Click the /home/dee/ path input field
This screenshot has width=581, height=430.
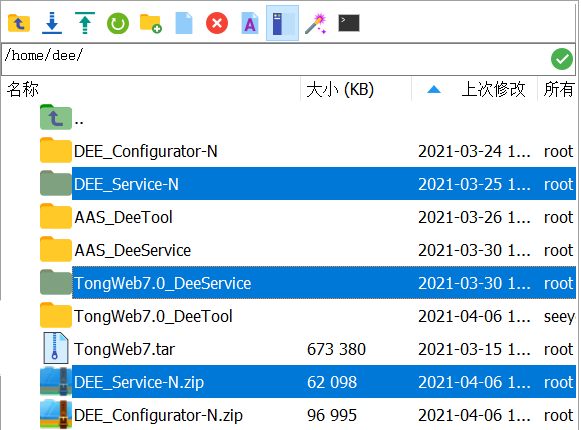(275, 59)
